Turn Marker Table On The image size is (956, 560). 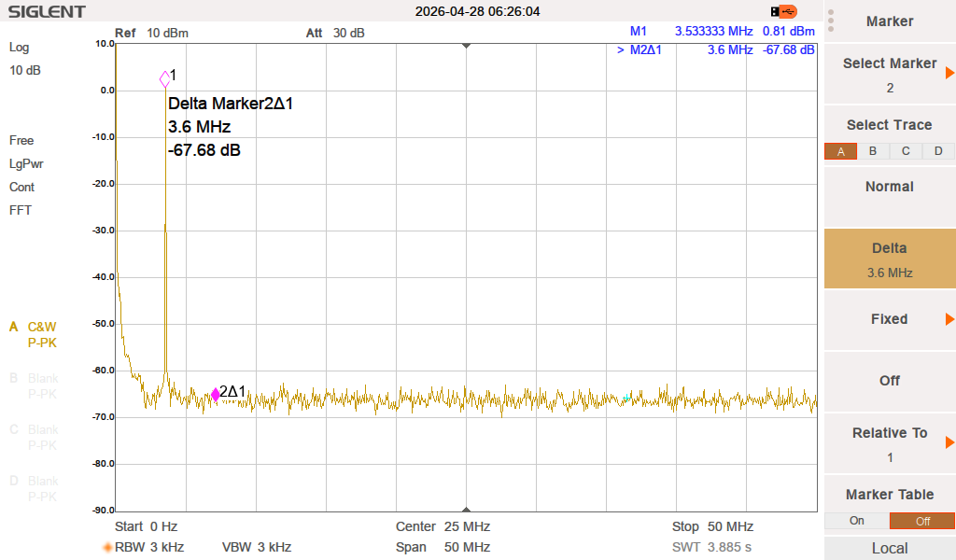point(856,521)
